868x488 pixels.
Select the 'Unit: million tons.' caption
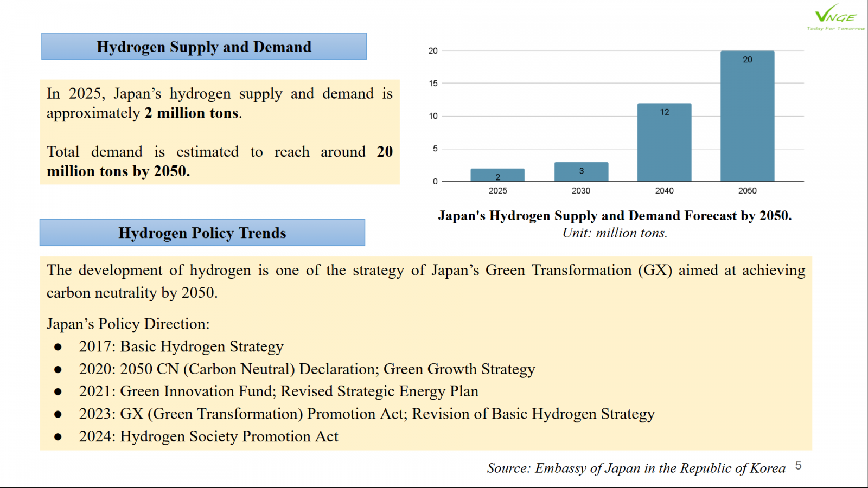coord(615,233)
